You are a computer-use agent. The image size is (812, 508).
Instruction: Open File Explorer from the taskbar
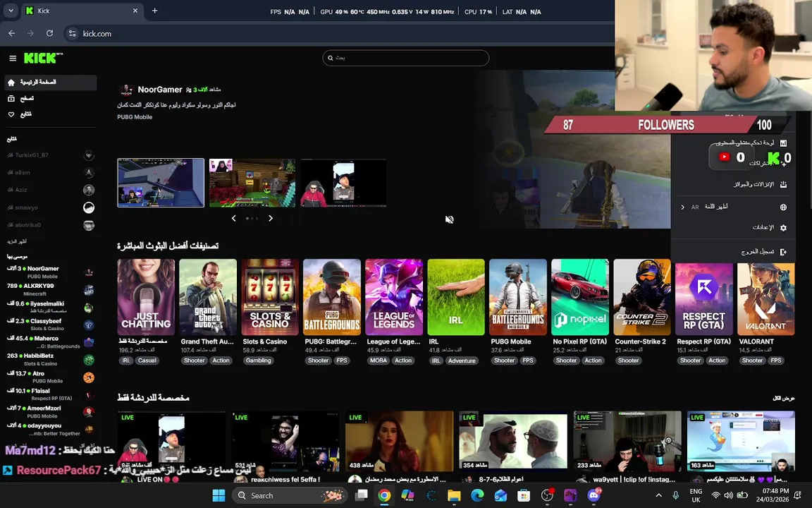click(x=454, y=495)
